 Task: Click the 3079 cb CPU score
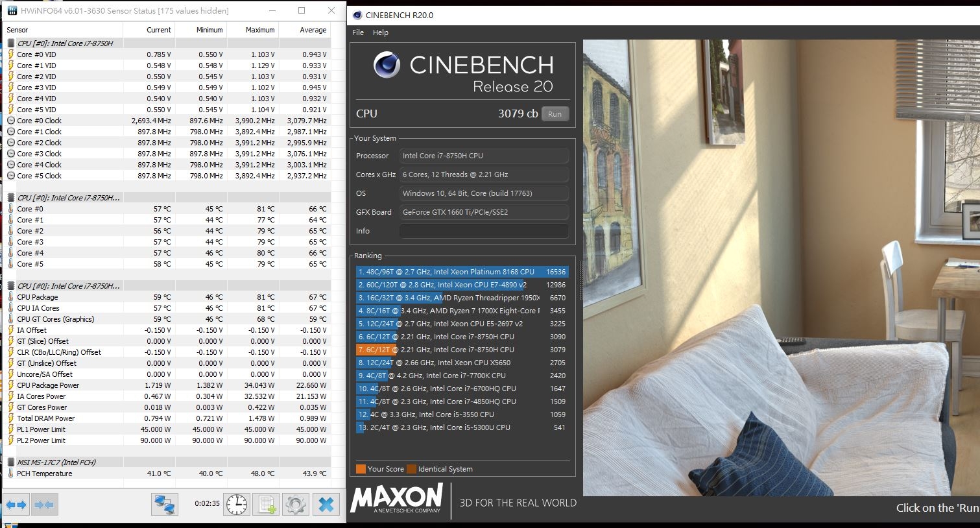click(x=518, y=114)
